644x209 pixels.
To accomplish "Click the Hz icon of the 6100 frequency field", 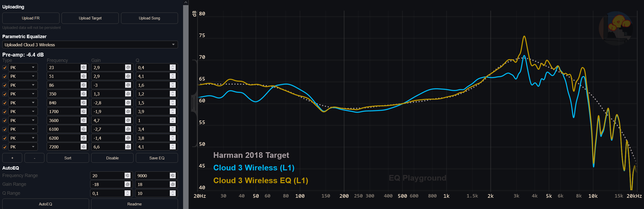I will pos(84,129).
